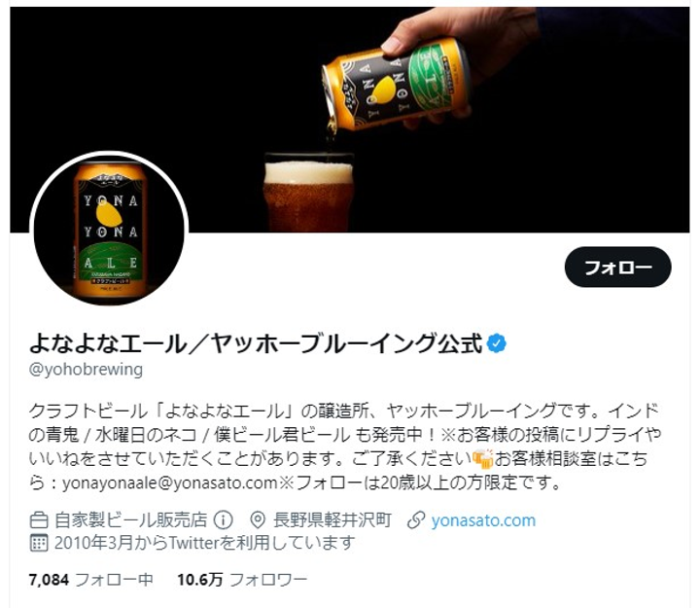Click the 2010年3月 Twitter join date text
700x608 pixels.
click(205, 543)
